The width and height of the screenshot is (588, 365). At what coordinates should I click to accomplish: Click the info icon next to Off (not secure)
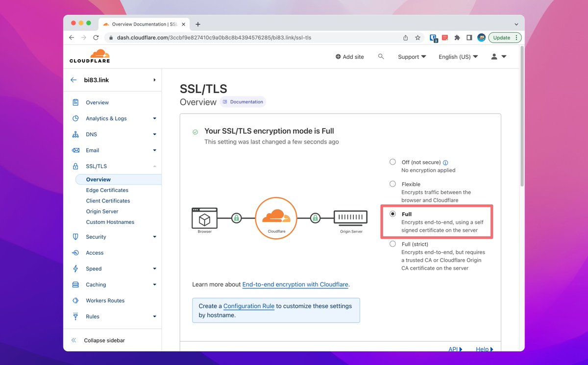[445, 163]
